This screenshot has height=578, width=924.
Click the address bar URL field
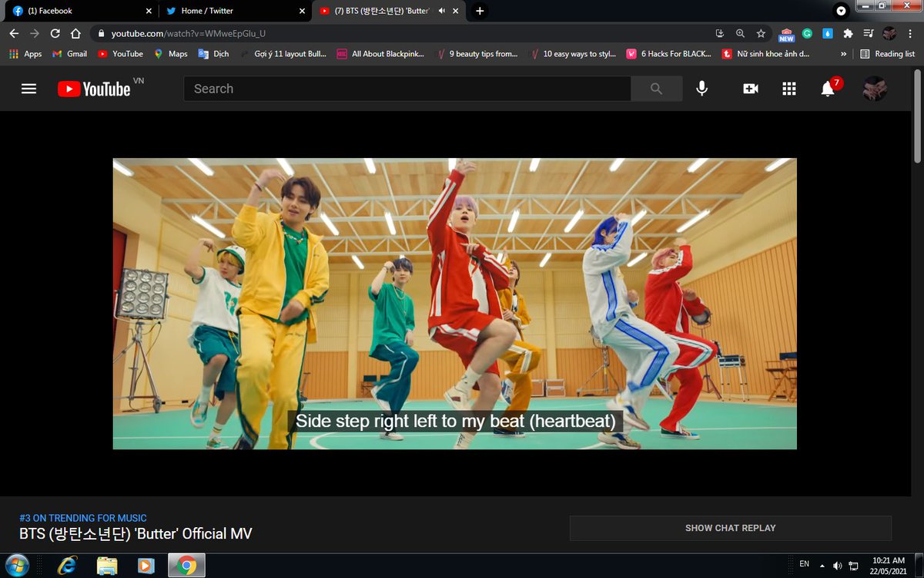point(400,34)
